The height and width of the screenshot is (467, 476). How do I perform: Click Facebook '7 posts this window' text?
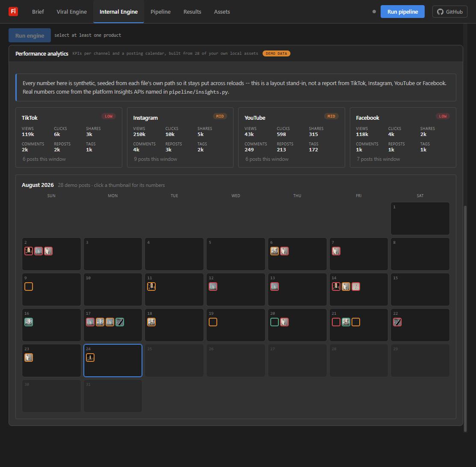click(378, 159)
